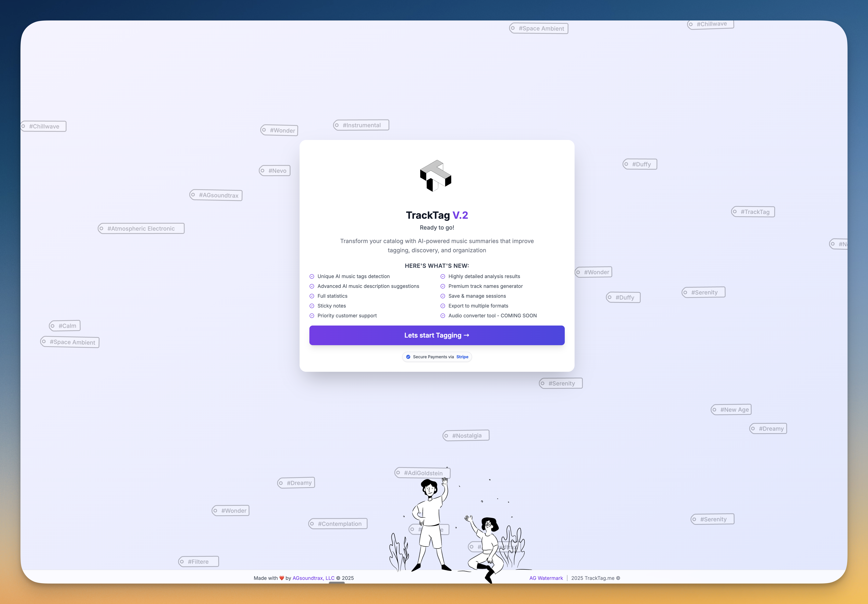Click the floating #TrackTag tag

click(x=753, y=212)
